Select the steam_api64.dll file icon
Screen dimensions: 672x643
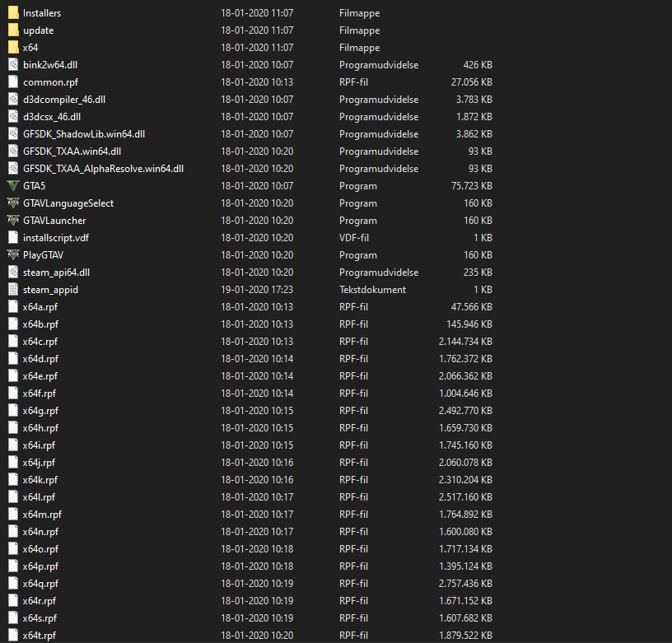13,273
